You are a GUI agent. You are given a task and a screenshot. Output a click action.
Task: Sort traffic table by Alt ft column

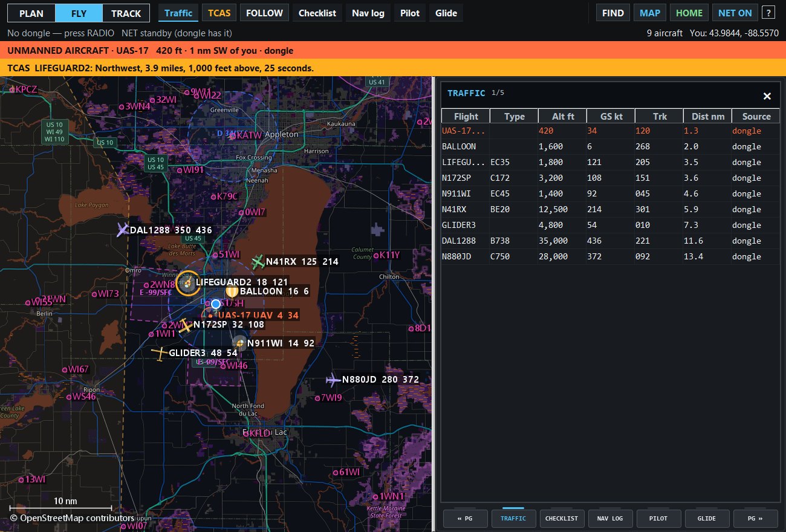pyautogui.click(x=562, y=116)
